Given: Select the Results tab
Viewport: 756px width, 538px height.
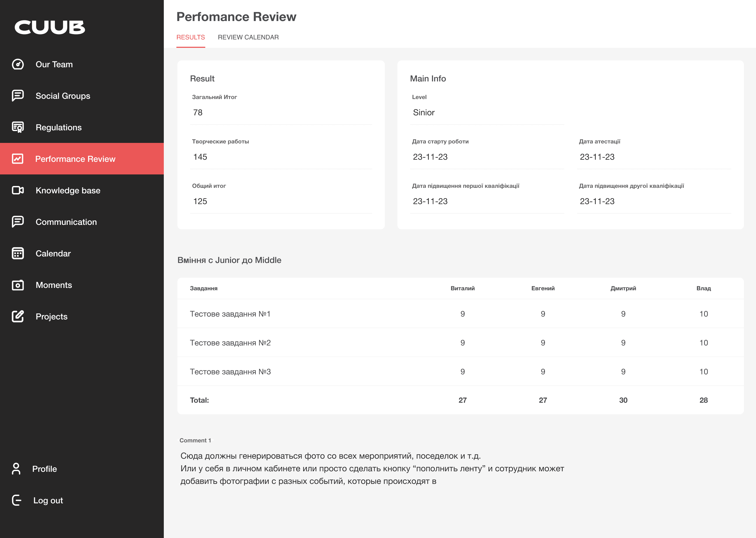Looking at the screenshot, I should 190,37.
